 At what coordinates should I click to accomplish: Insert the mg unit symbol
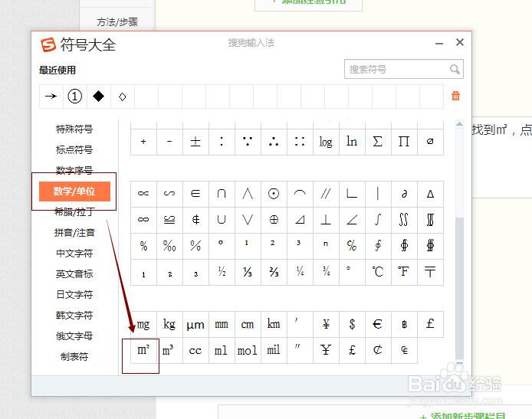coord(143,325)
